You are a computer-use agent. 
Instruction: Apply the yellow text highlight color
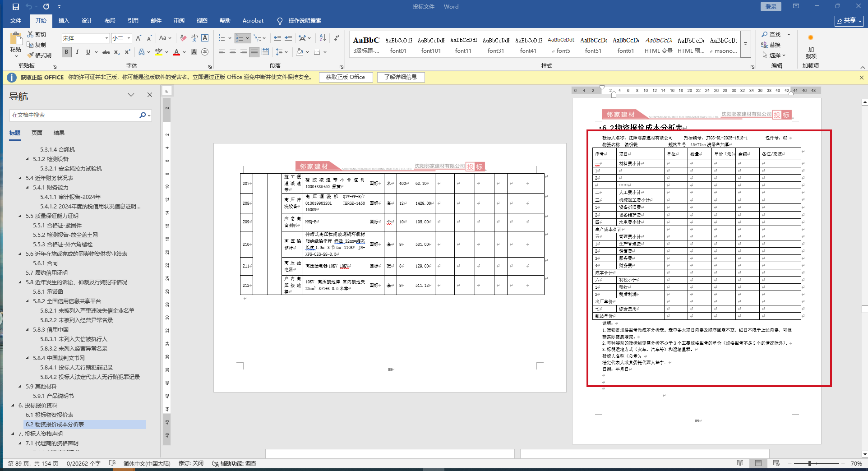click(x=159, y=52)
